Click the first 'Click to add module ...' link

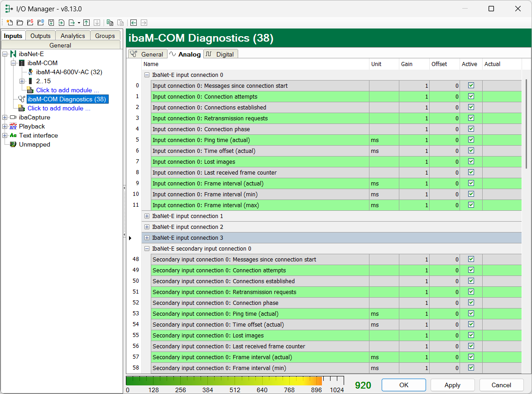[x=67, y=90]
